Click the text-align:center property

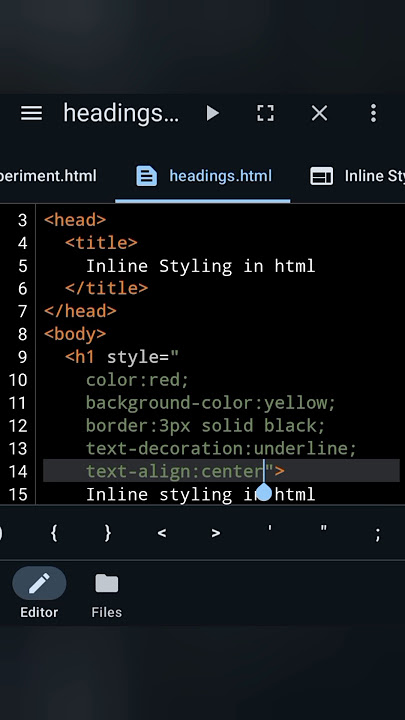(174, 472)
